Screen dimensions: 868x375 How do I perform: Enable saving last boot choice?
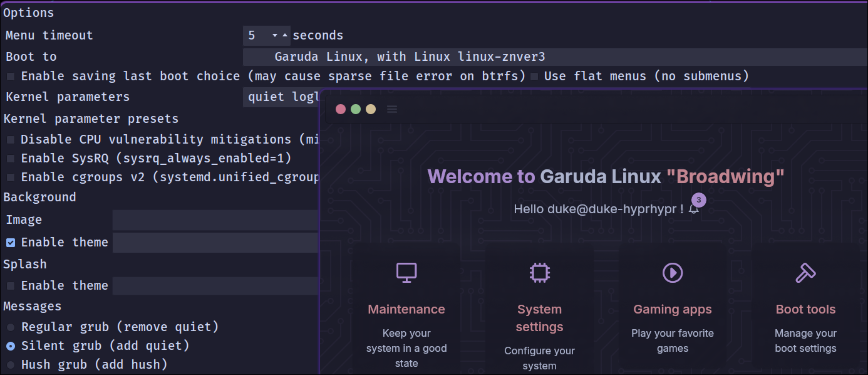pyautogui.click(x=11, y=77)
